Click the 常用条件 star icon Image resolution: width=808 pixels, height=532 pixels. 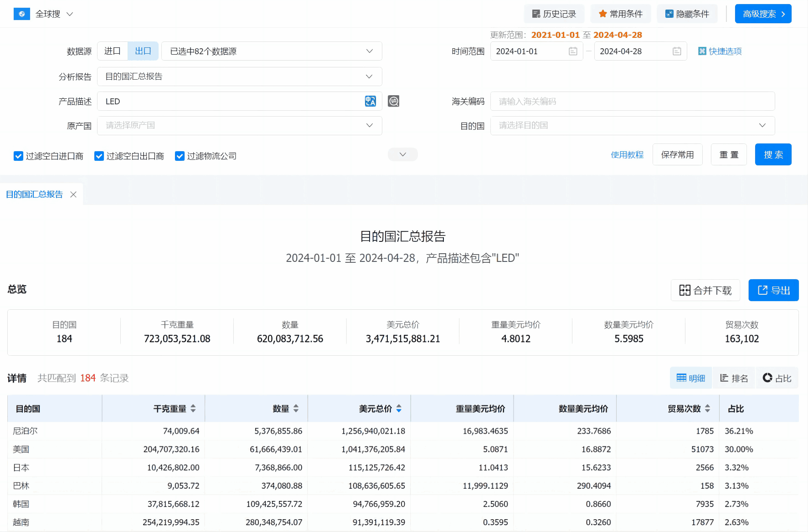[x=602, y=14]
